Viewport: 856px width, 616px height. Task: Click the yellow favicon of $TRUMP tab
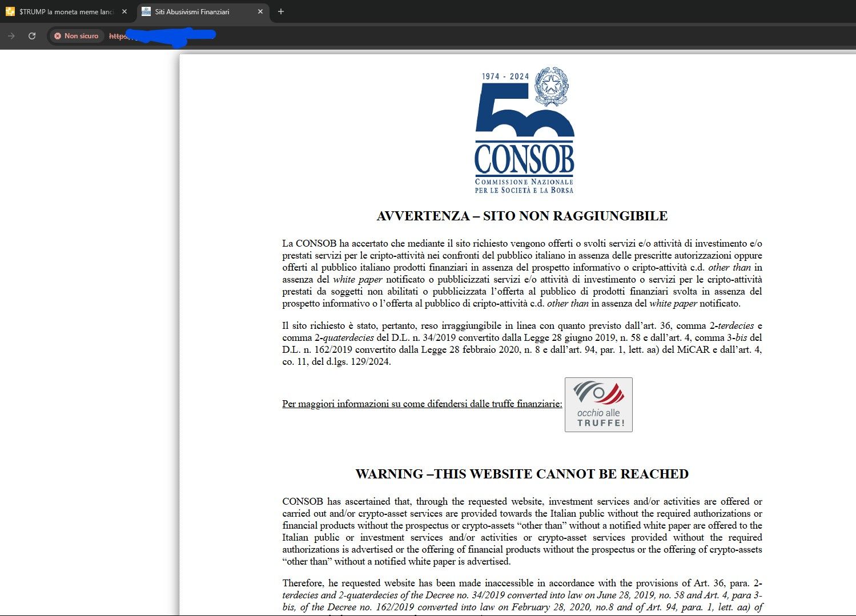point(10,11)
